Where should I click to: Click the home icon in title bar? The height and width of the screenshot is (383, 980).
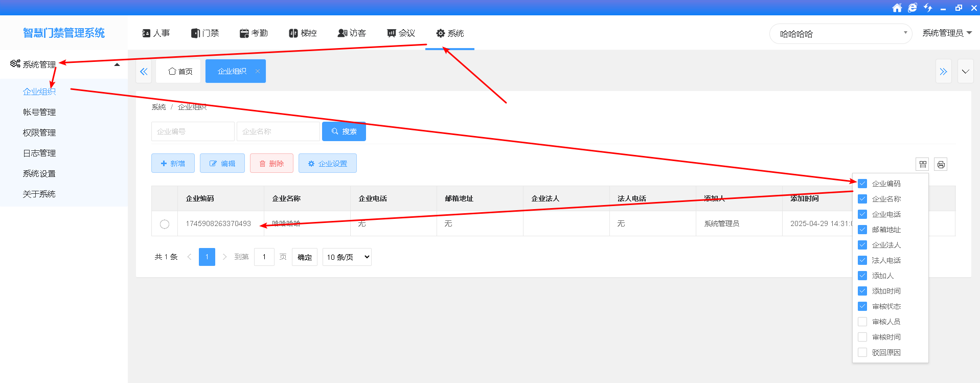pyautogui.click(x=897, y=8)
